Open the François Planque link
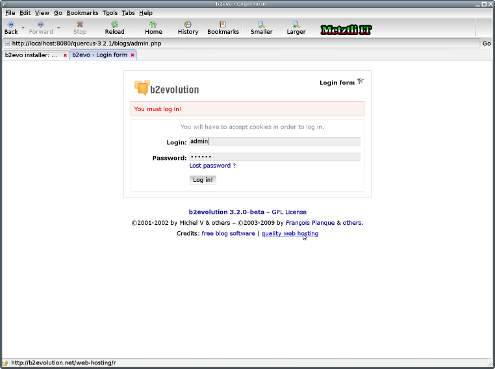This screenshot has height=369, width=495. tap(310, 223)
